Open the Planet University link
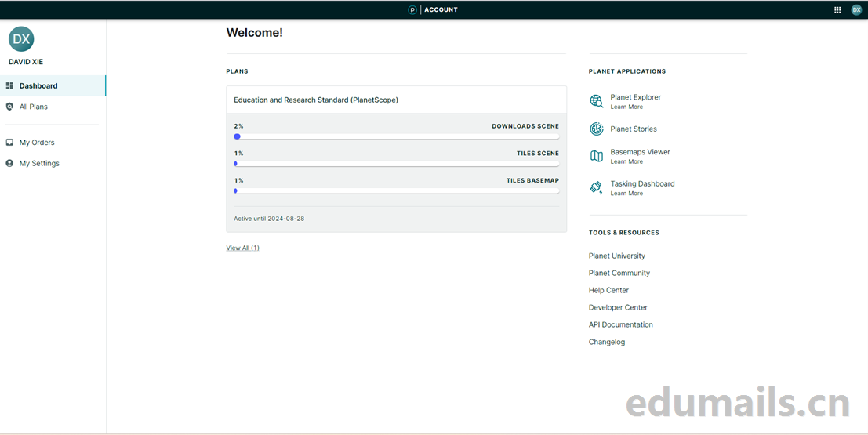Screen dimensions: 868x435 pos(617,256)
